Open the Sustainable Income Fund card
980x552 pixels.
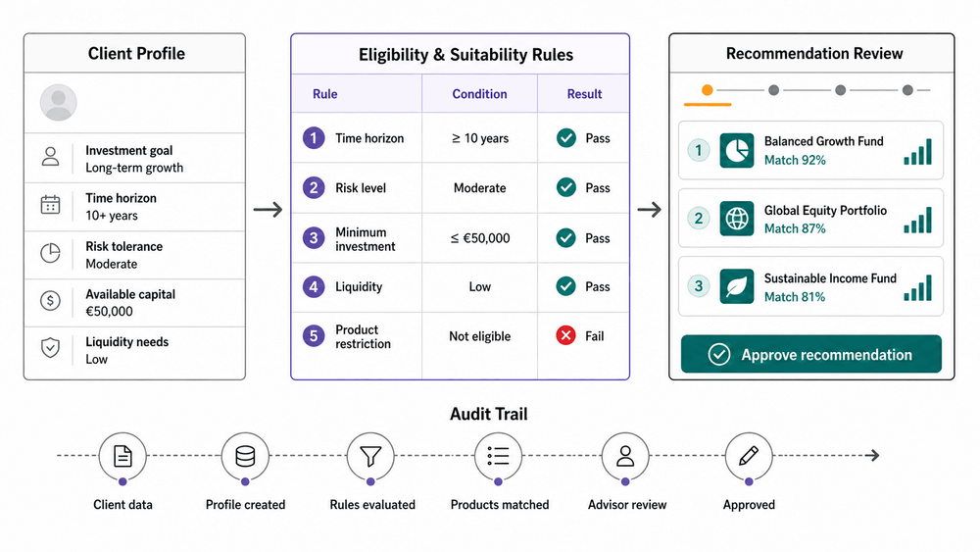click(x=810, y=286)
